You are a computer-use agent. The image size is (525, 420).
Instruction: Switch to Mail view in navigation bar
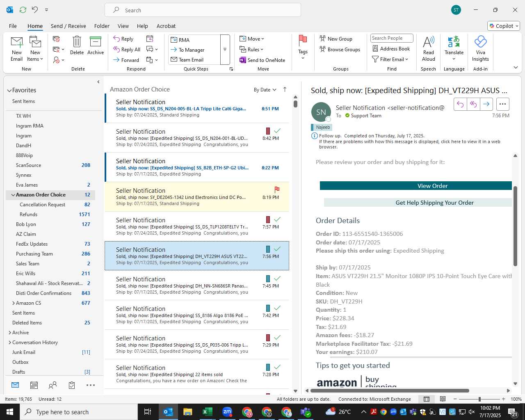[x=15, y=385]
